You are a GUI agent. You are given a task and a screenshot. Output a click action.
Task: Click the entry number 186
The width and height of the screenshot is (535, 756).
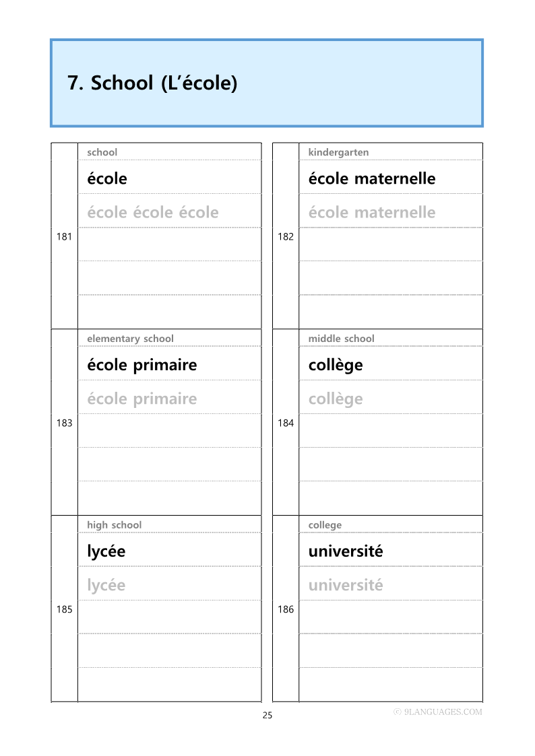[x=286, y=610]
